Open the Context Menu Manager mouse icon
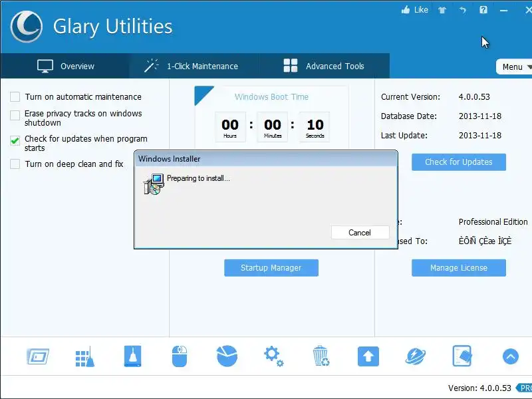532x399 pixels. 180,356
